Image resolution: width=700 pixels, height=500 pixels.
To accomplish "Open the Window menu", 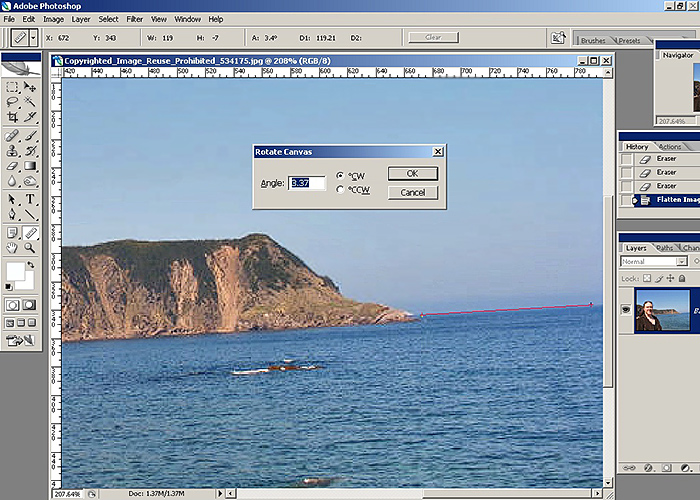I will coord(188,19).
